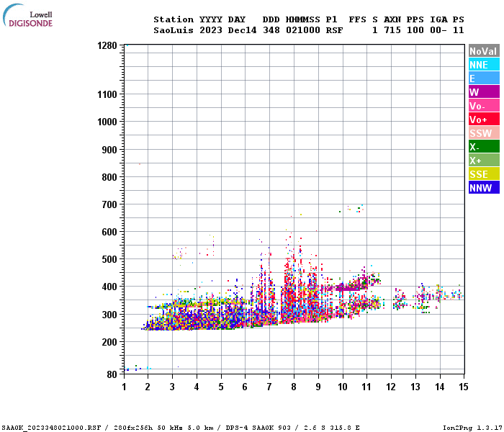Click the 800 height axis label
Screen dimensions: 504x432
click(x=109, y=177)
